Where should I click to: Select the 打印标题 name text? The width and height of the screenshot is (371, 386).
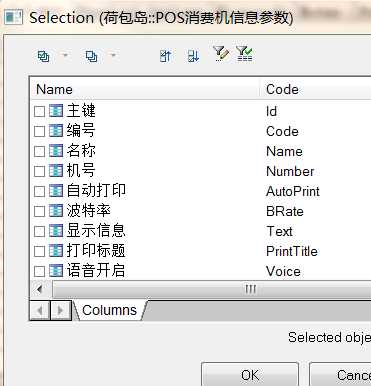click(96, 251)
